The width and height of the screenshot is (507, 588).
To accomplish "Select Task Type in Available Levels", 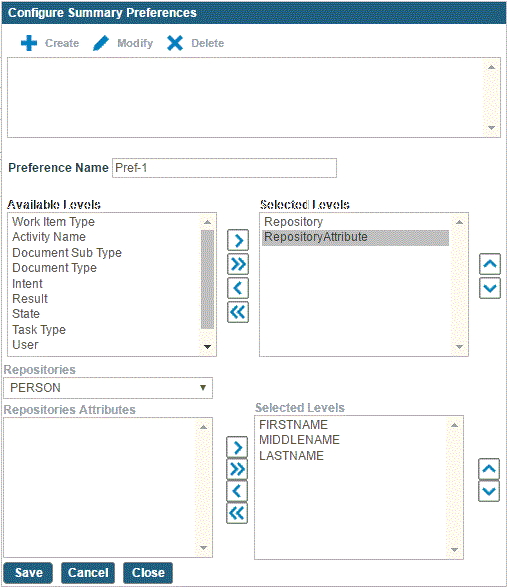I will pyautogui.click(x=39, y=330).
